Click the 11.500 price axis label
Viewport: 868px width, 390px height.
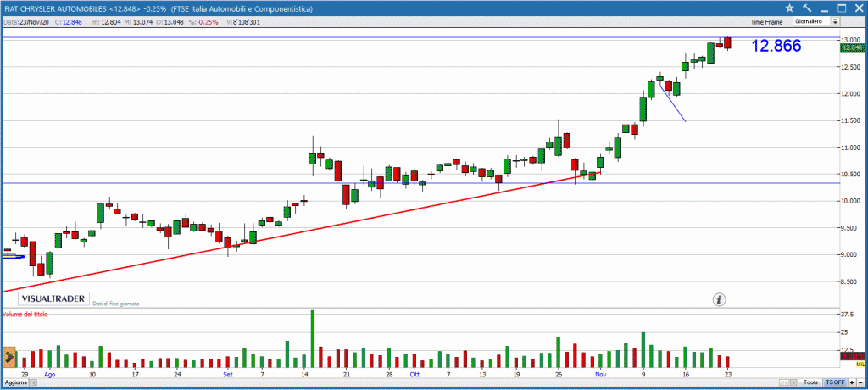point(851,120)
